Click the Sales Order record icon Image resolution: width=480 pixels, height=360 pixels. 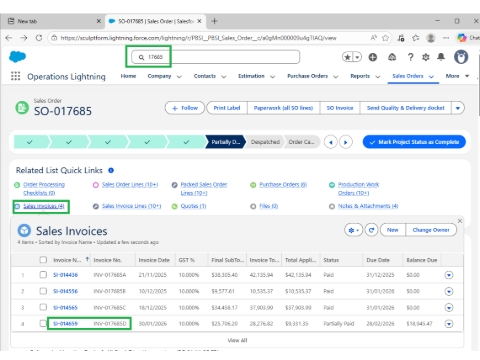(22, 108)
